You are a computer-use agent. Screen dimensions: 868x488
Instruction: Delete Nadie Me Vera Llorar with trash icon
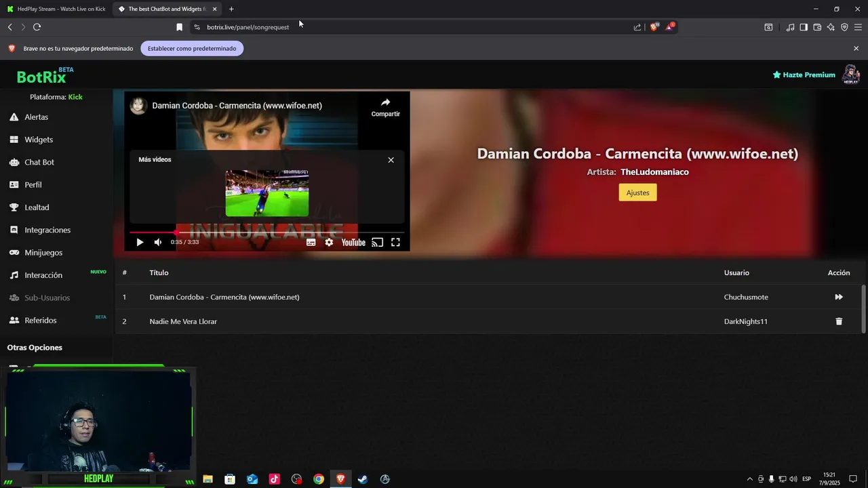[x=839, y=321]
